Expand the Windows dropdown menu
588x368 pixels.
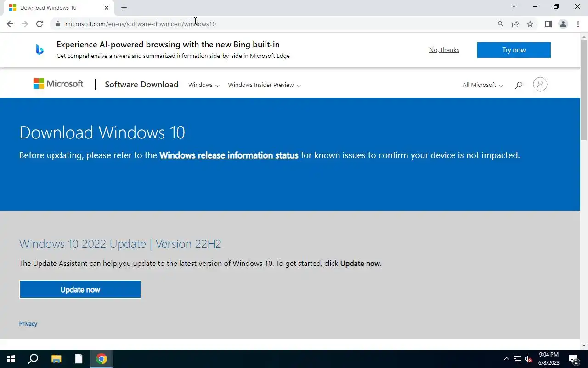pos(204,85)
